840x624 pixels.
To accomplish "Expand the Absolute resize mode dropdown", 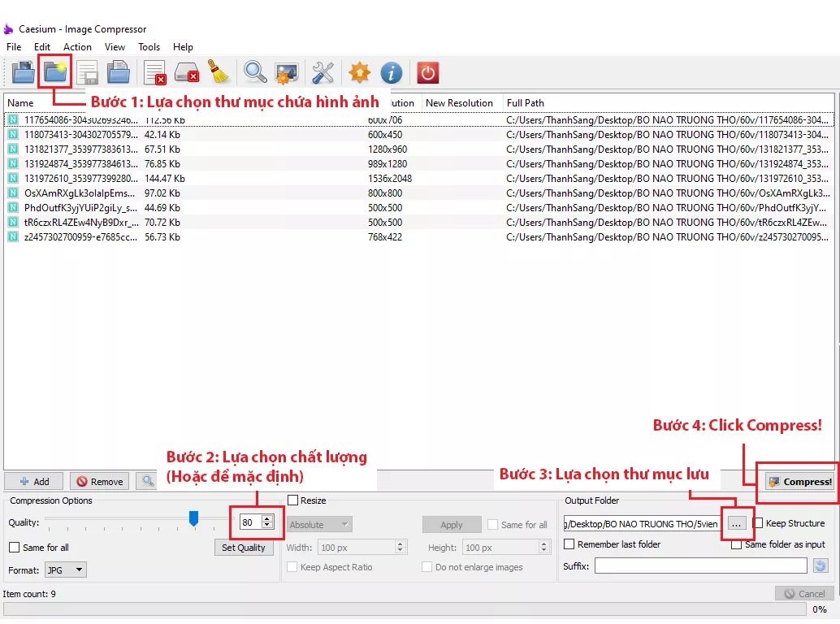I will (319, 525).
